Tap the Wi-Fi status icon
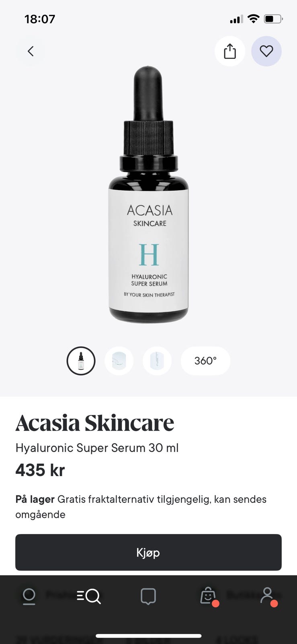Image resolution: width=297 pixels, height=644 pixels. [253, 19]
